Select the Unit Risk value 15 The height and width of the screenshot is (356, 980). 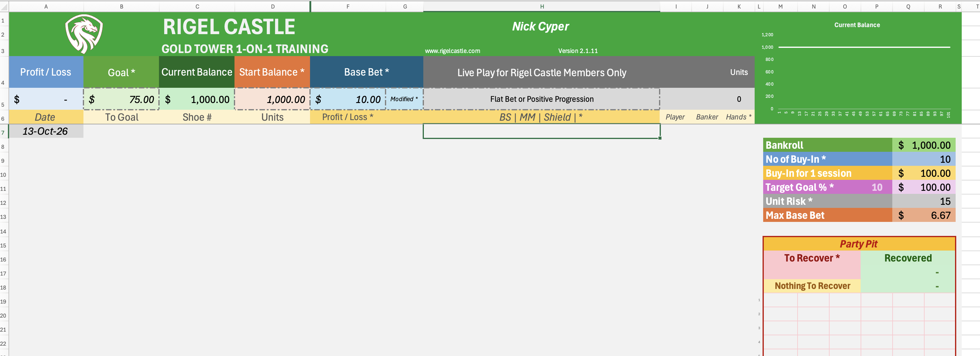point(923,201)
